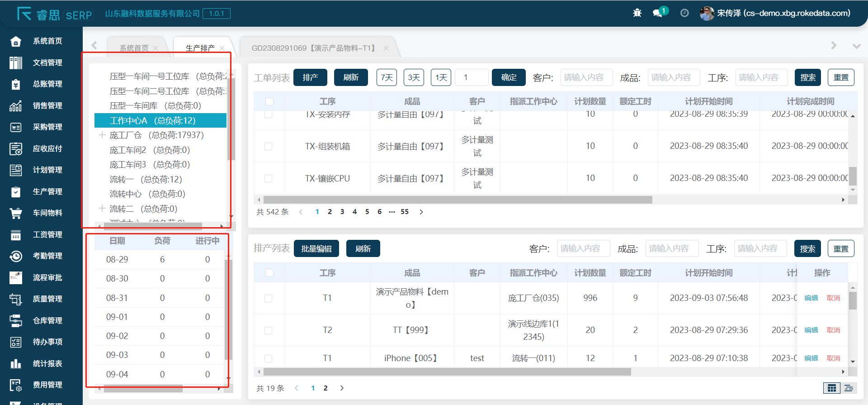Open 系统首页 home icon in sidebar
Image resolution: width=868 pixels, height=405 pixels.
tap(16, 41)
